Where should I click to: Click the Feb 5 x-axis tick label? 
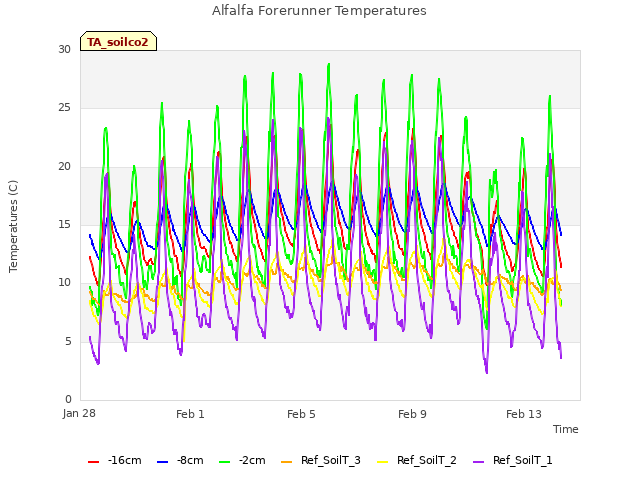point(301,414)
